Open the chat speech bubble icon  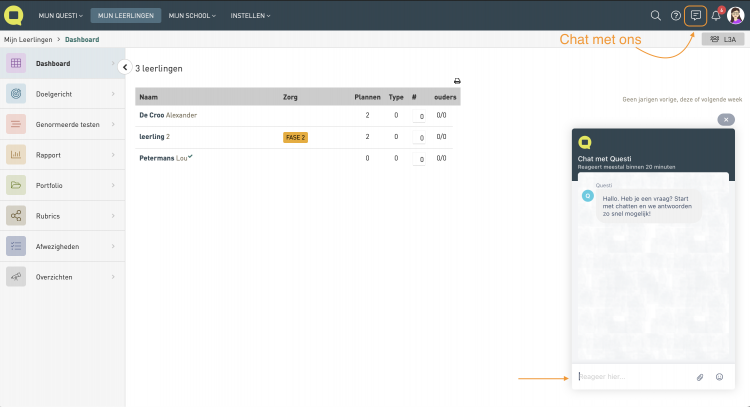(x=695, y=16)
